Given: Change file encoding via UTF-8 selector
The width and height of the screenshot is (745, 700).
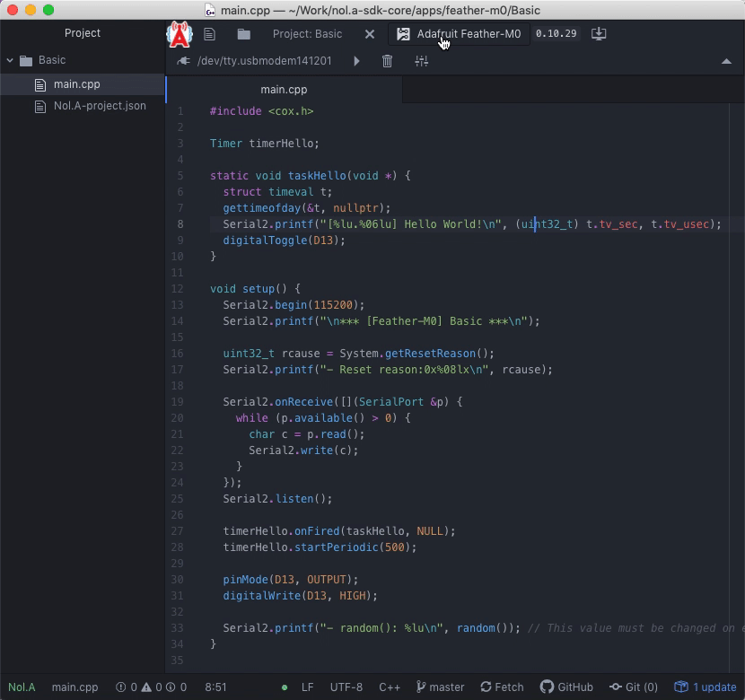Looking at the screenshot, I should point(346,687).
